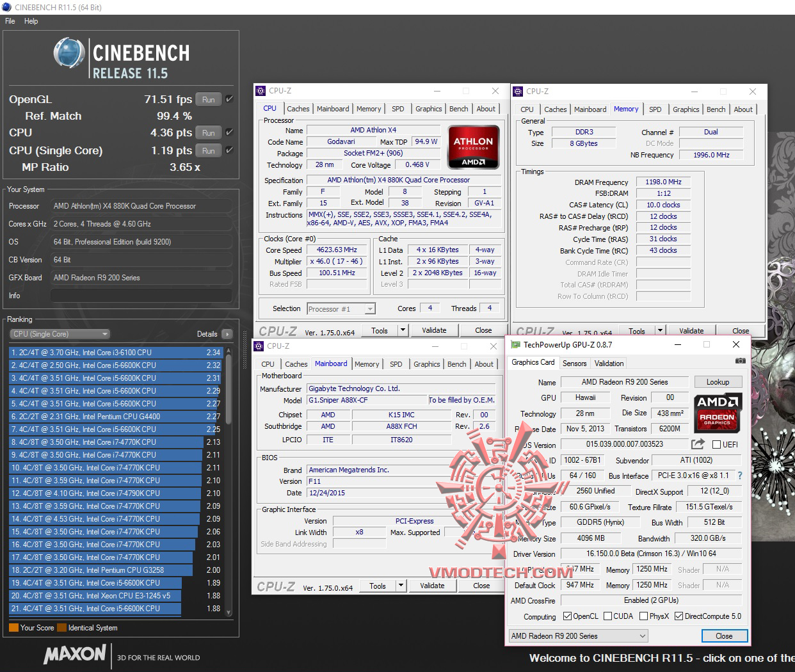Switch to Sensors tab in GPU-Z

click(575, 363)
